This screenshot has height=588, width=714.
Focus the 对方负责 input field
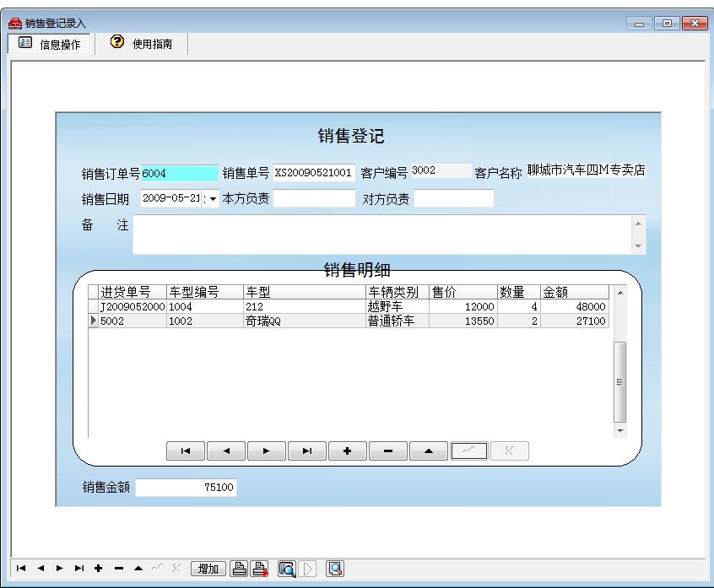coord(454,198)
